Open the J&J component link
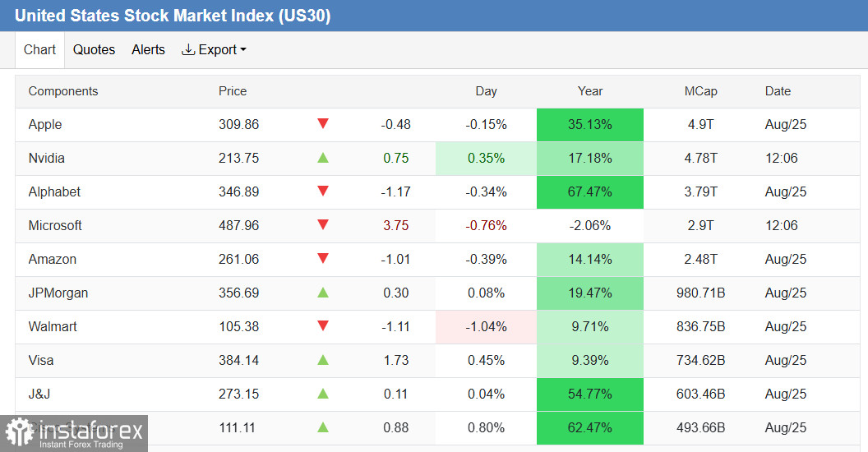Screen dimensions: 868x452 coord(39,394)
